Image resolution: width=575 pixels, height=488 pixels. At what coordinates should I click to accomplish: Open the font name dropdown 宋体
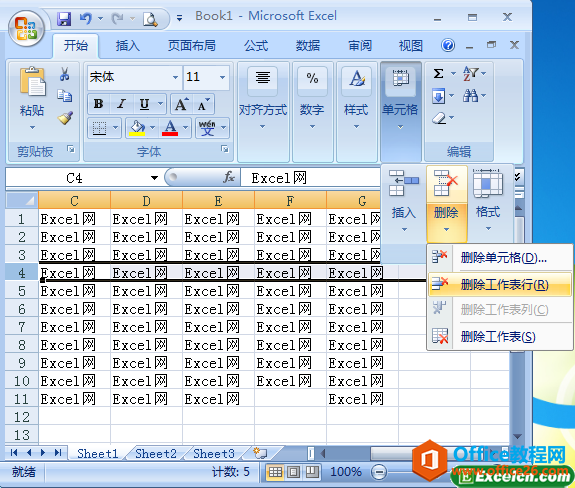175,77
